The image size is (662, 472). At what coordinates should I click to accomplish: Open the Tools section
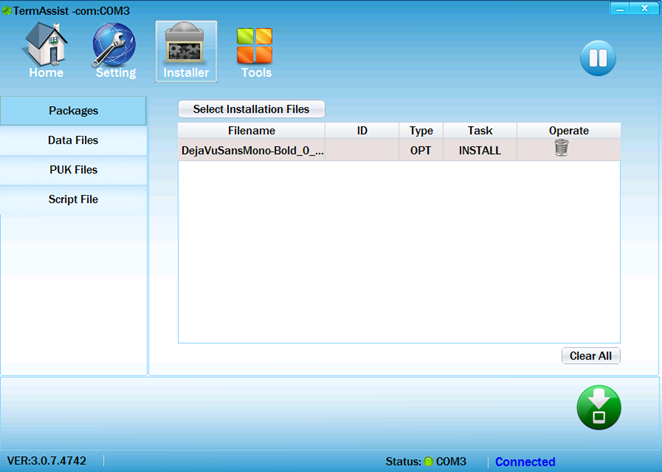tap(255, 51)
